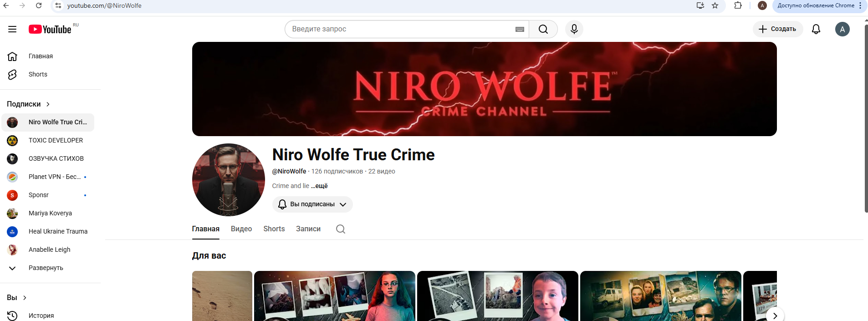Click the YouTube logo
This screenshot has width=868, height=321.
point(50,29)
